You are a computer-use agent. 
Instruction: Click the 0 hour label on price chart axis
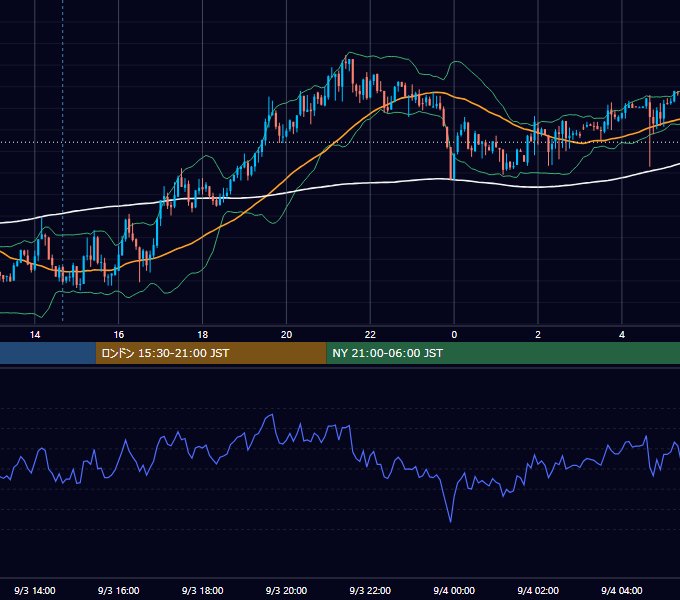tap(454, 335)
